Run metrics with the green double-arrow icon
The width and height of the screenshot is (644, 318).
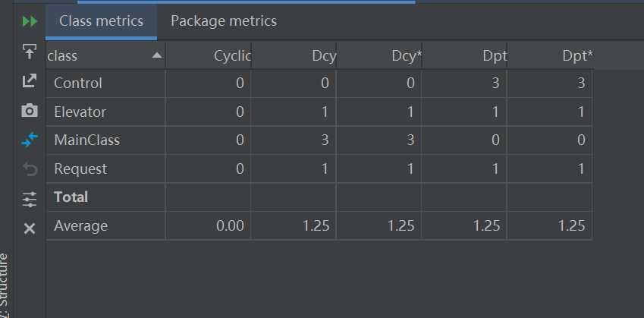pos(30,21)
